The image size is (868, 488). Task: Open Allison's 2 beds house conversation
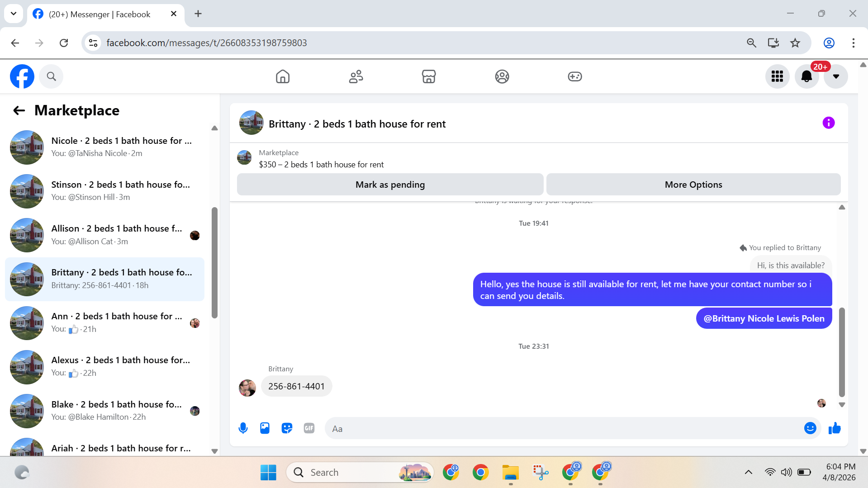[104, 235]
